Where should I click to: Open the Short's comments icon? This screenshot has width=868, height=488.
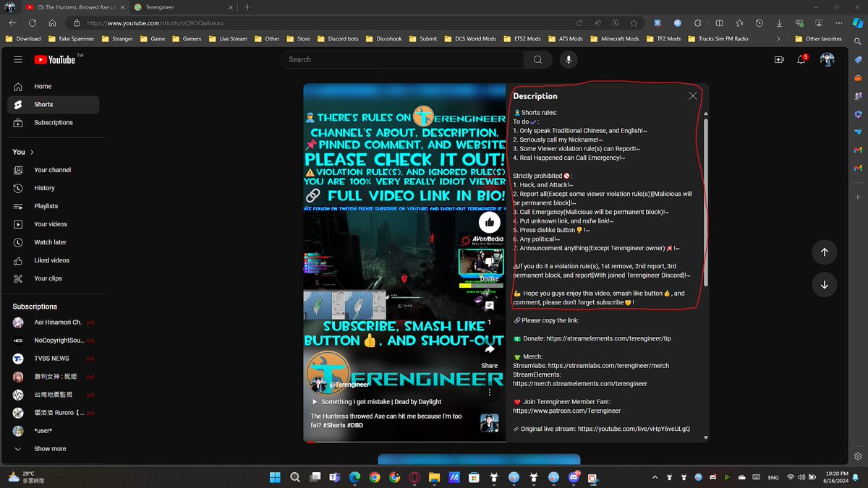pyautogui.click(x=490, y=306)
